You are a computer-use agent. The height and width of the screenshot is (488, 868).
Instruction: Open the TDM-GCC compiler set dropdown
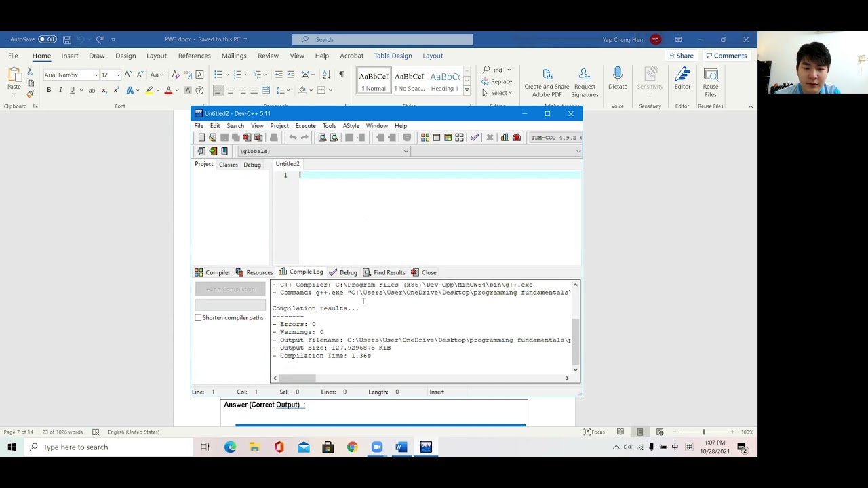click(x=555, y=138)
